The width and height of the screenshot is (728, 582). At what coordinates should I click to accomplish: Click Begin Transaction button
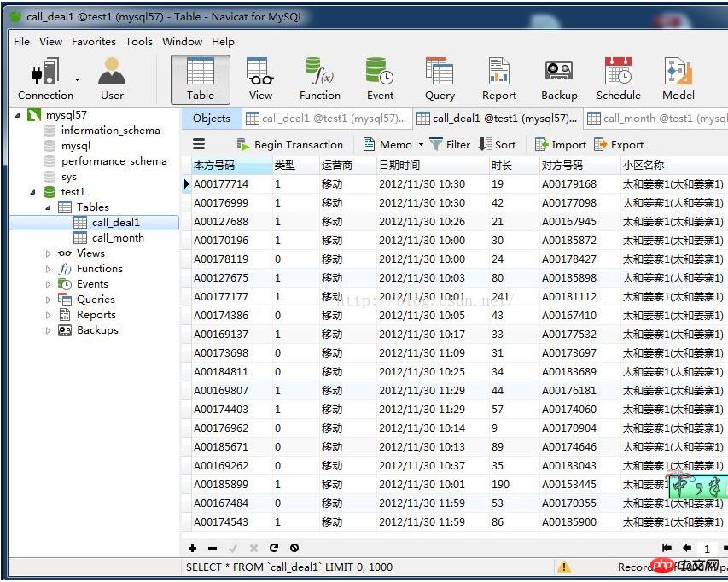tap(289, 145)
